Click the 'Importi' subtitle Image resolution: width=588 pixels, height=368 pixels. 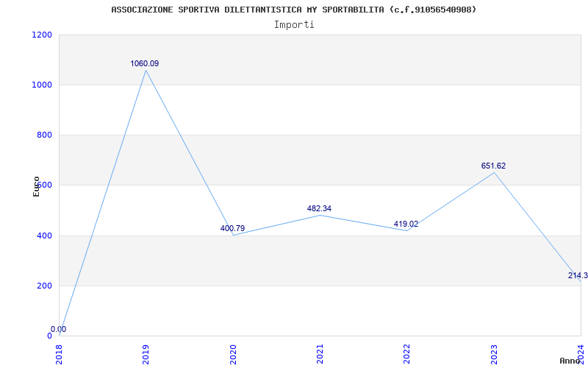tap(294, 25)
